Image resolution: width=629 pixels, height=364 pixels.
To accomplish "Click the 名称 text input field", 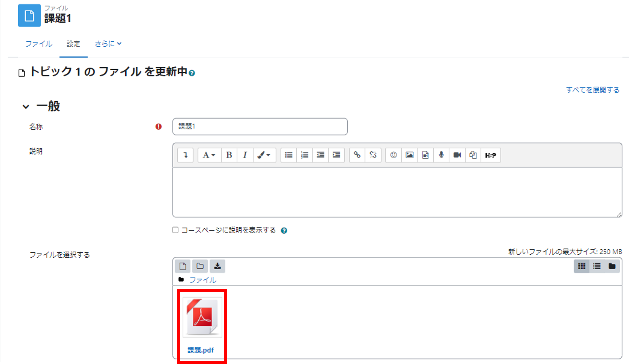I will pos(260,127).
